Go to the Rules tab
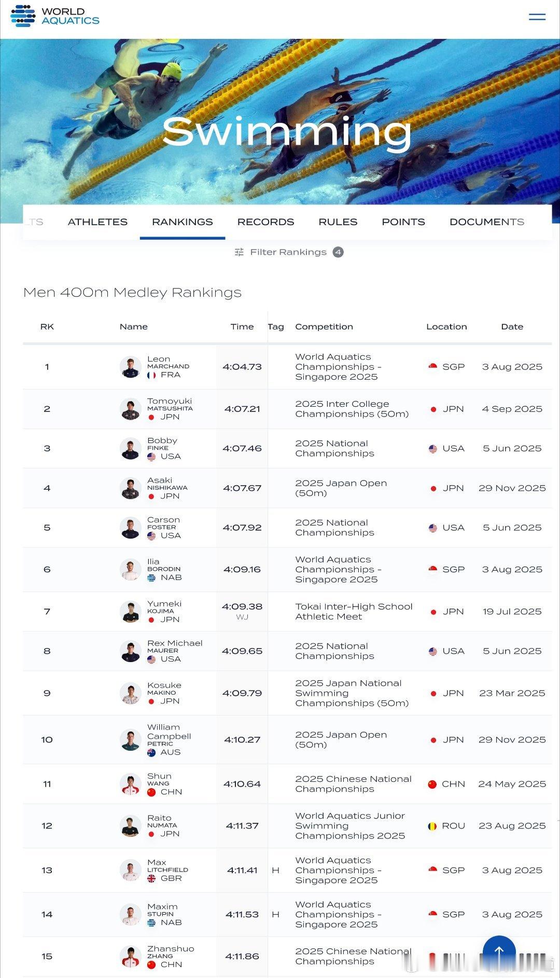The height and width of the screenshot is (978, 560). [338, 222]
